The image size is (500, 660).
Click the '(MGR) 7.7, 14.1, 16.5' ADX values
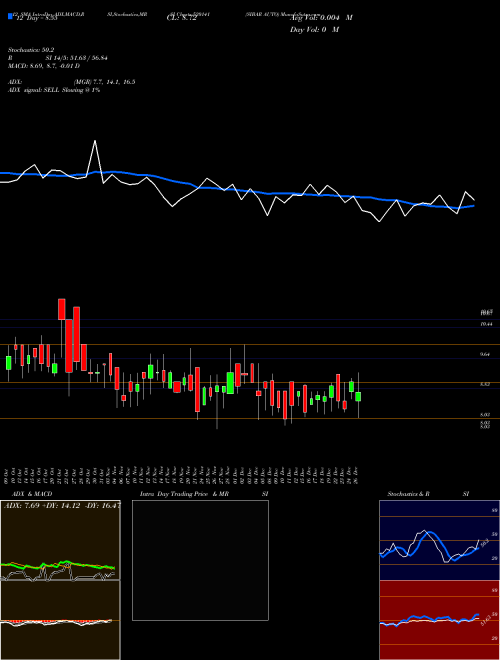point(104,82)
